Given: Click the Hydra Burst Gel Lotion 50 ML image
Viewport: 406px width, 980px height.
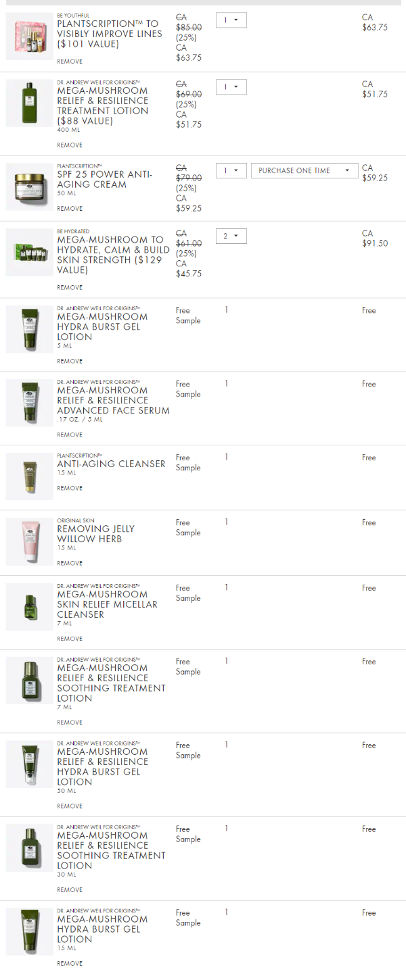Looking at the screenshot, I should (29, 764).
